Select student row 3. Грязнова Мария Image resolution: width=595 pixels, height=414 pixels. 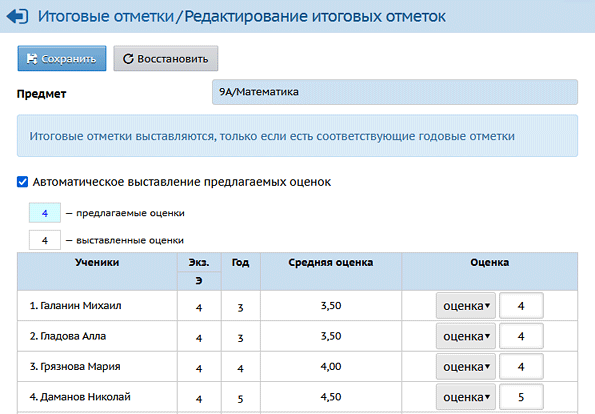[75, 367]
